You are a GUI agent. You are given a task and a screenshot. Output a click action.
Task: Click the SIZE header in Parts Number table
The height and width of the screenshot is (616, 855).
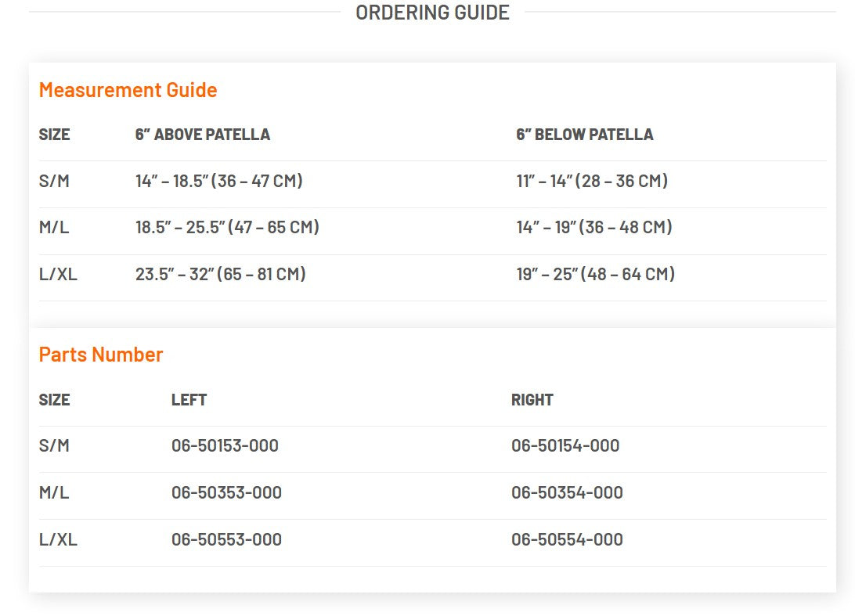click(x=54, y=400)
